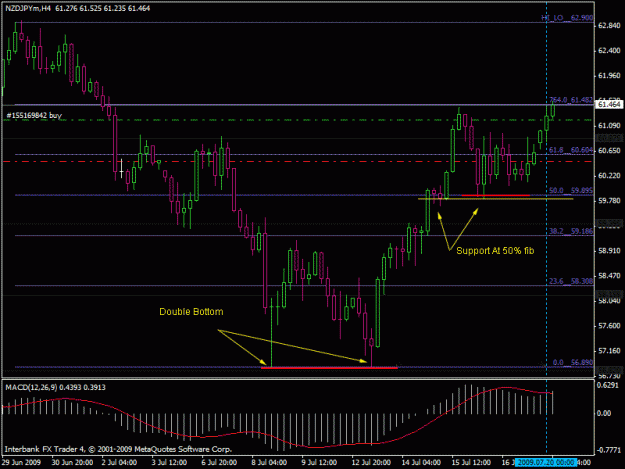Select the 57.160 price scale value

[x=609, y=351]
